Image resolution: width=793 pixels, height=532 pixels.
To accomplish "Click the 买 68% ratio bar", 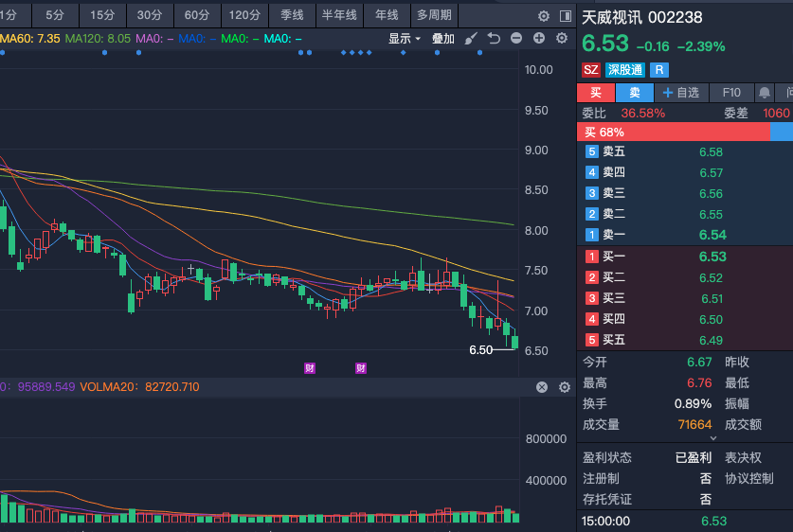I will click(x=673, y=133).
